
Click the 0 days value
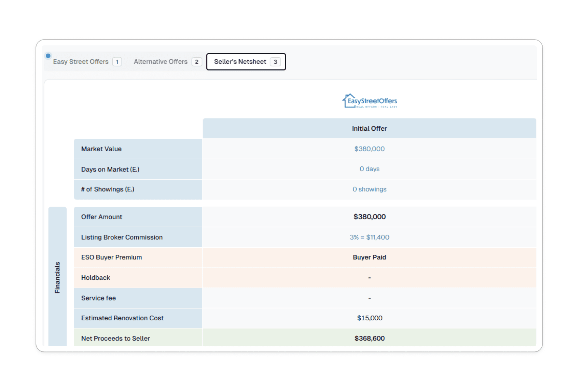click(369, 169)
